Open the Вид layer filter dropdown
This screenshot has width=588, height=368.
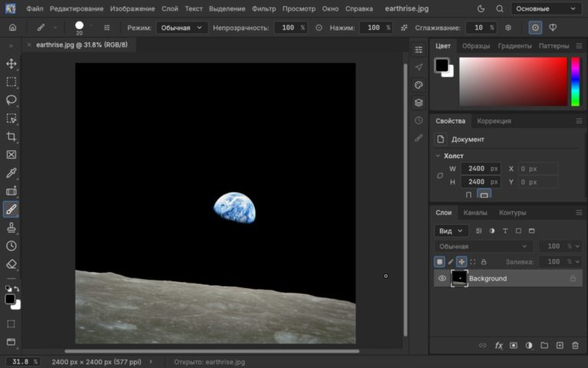point(452,231)
